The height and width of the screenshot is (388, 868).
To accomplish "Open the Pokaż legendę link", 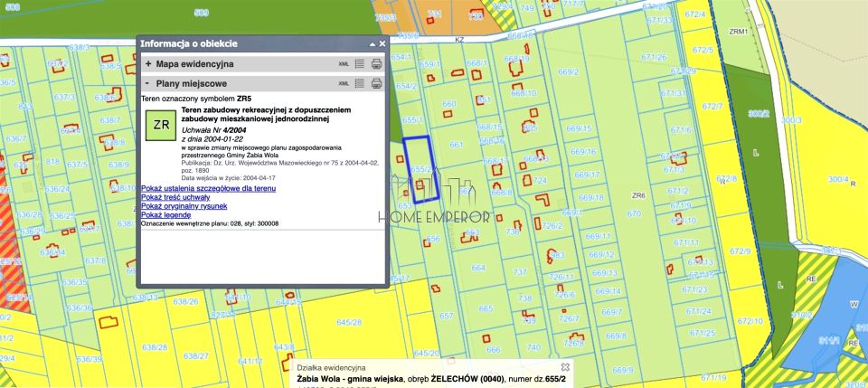I will [165, 215].
